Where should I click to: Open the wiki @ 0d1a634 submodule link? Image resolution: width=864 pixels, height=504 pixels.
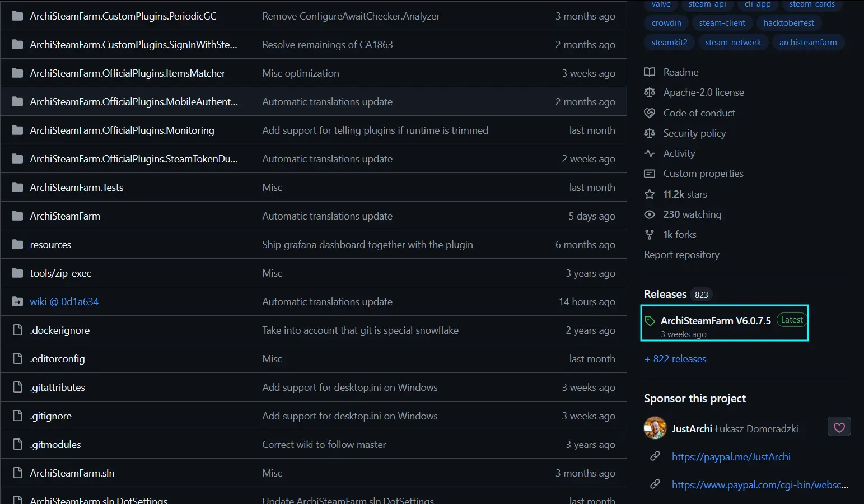click(64, 302)
